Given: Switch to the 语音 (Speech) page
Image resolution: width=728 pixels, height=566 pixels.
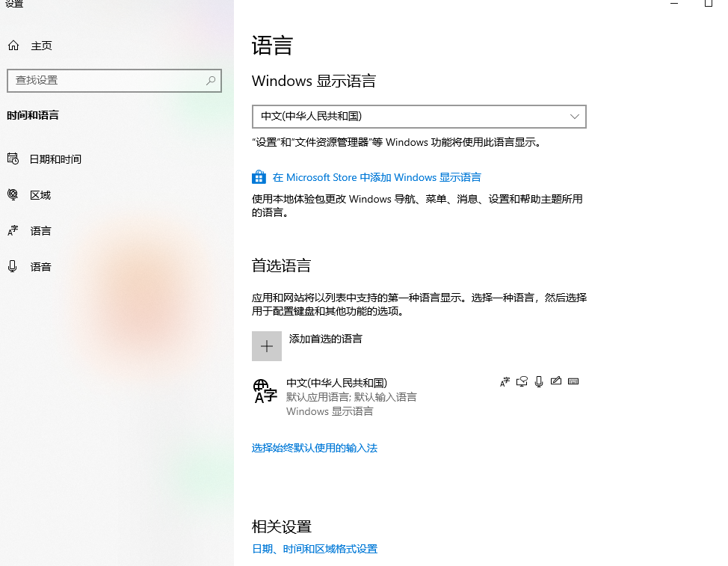Looking at the screenshot, I should 40,267.
